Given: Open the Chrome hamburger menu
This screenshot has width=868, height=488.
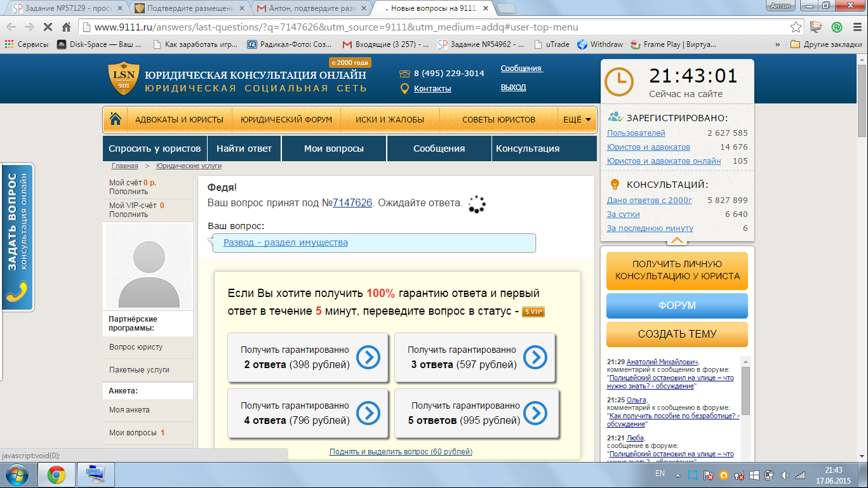Looking at the screenshot, I should tap(857, 27).
